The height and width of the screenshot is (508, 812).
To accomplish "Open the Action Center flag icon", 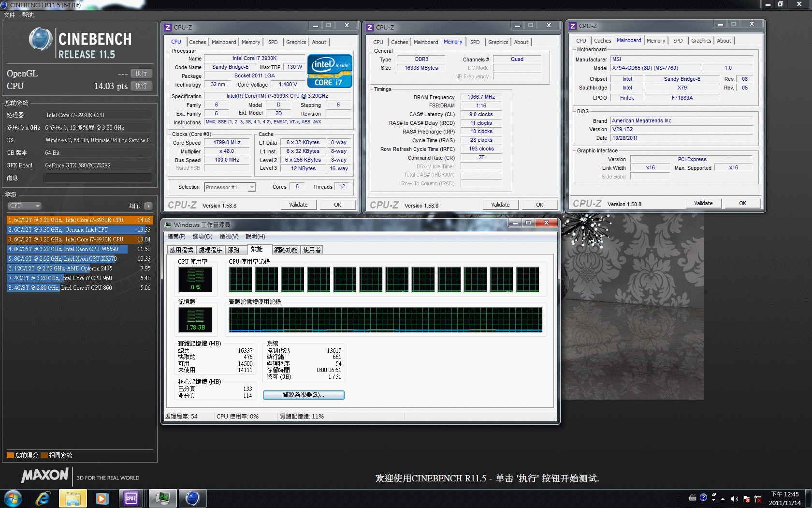I will click(746, 498).
